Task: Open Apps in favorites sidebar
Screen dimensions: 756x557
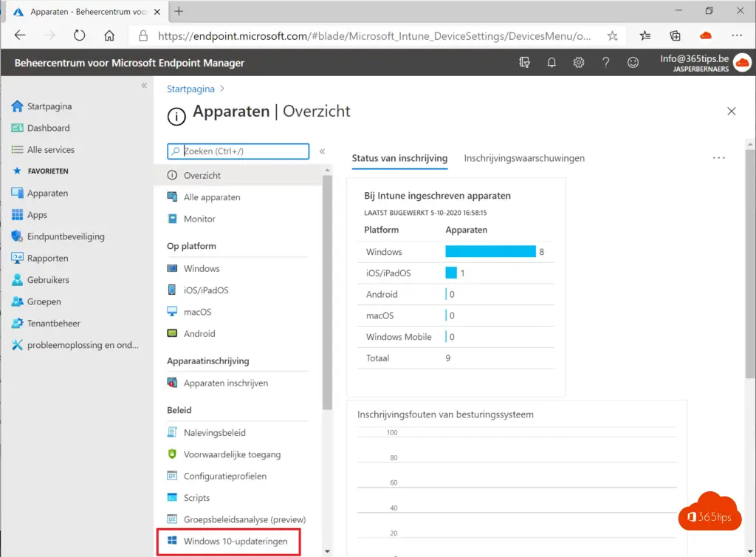Action: 37,215
